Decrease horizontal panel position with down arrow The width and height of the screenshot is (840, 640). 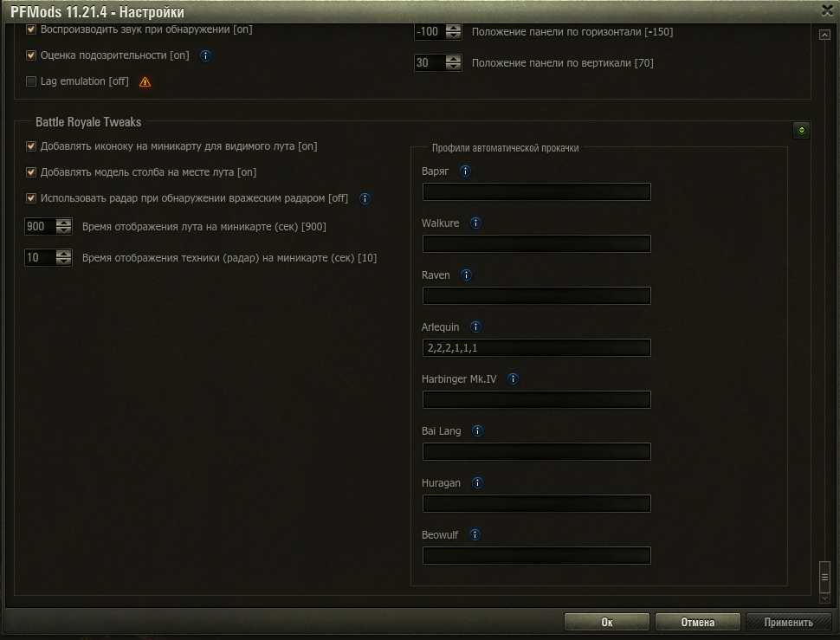453,36
